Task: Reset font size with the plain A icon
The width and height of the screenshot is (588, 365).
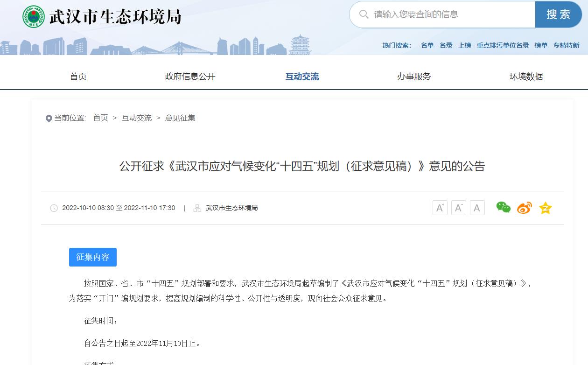Action: click(477, 208)
